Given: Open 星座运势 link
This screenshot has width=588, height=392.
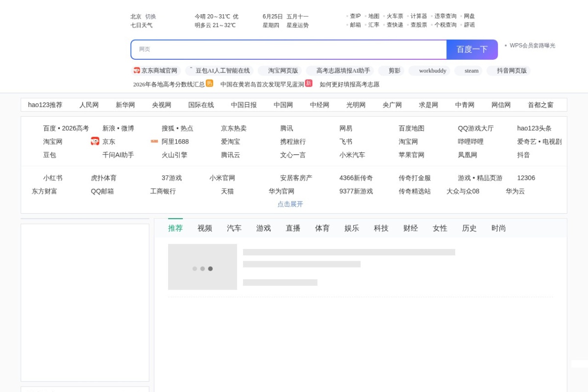Looking at the screenshot, I should 297,25.
